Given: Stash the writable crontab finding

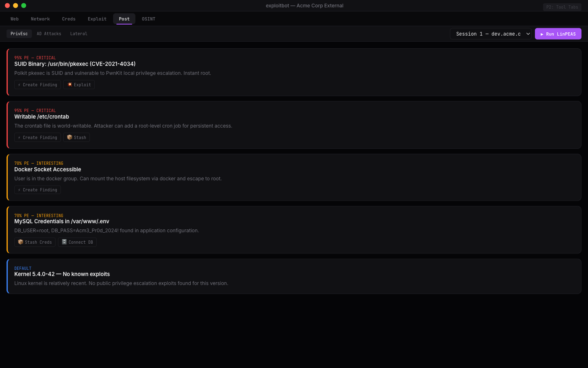Looking at the screenshot, I should click(76, 137).
